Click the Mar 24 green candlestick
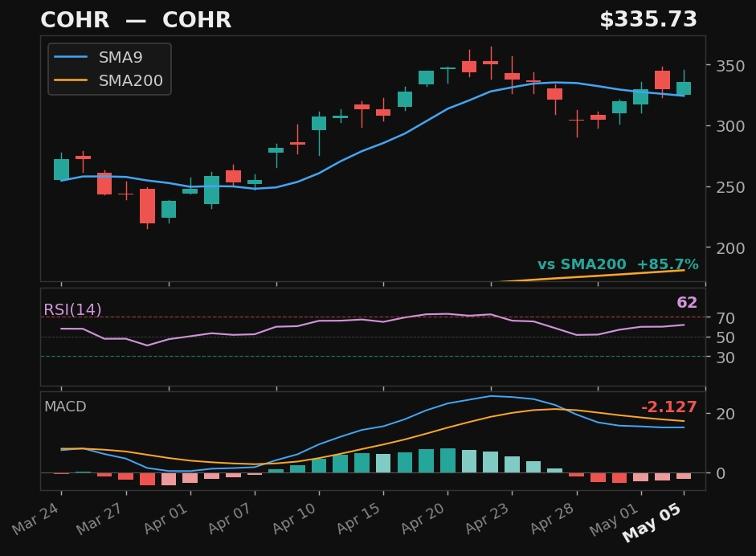Viewport: 756px width, 556px height. (x=61, y=170)
